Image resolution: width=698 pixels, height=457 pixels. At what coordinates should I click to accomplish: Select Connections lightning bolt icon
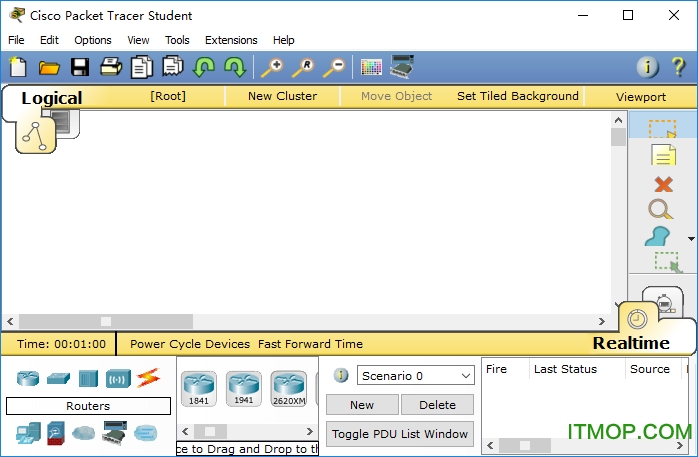coord(148,378)
